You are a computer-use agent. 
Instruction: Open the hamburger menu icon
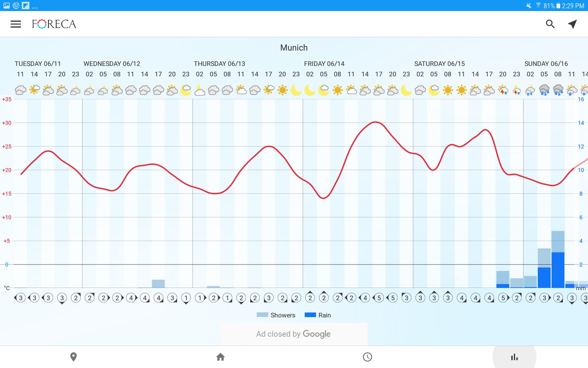15,23
